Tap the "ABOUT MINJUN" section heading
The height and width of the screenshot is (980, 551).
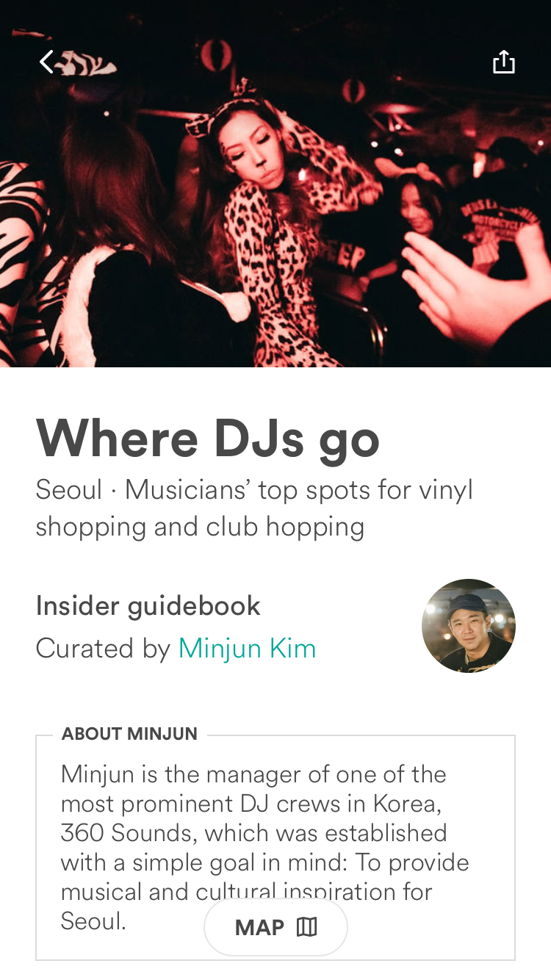(129, 734)
